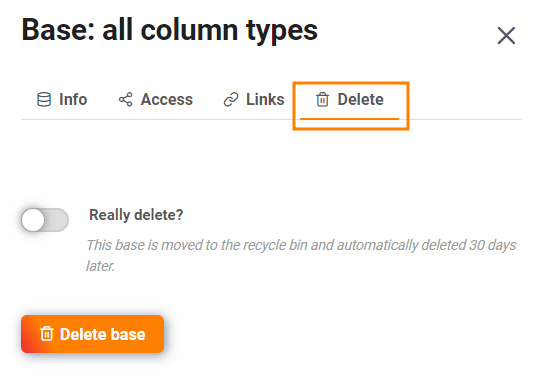Enable the Really delete switch
This screenshot has height=379, width=550.
(45, 220)
